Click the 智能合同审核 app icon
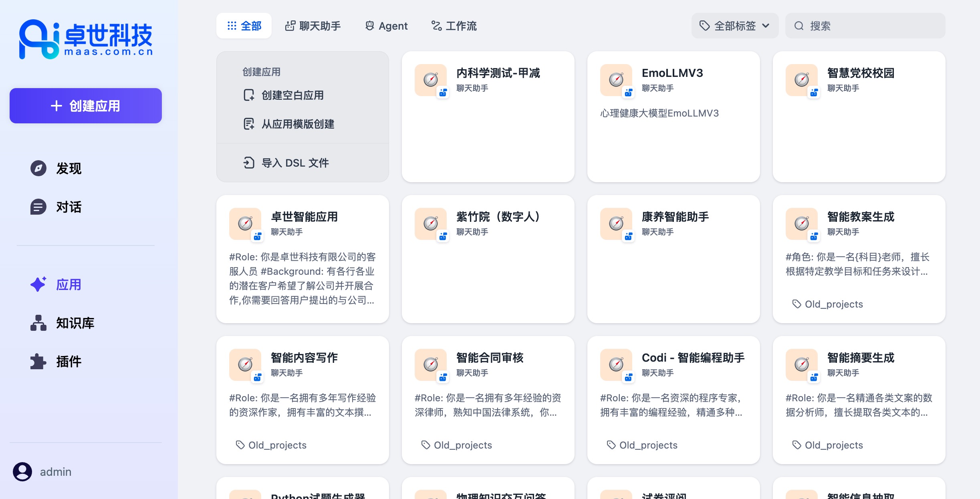The height and width of the screenshot is (499, 980). 430,364
